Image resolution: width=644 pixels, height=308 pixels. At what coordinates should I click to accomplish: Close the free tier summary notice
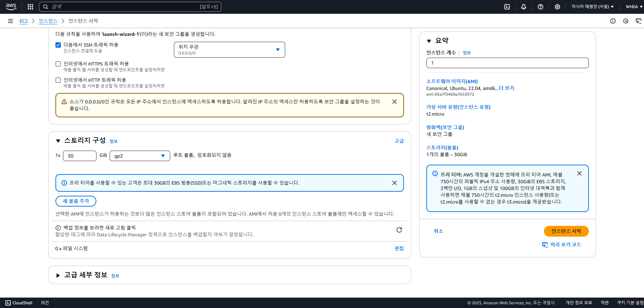(x=579, y=173)
